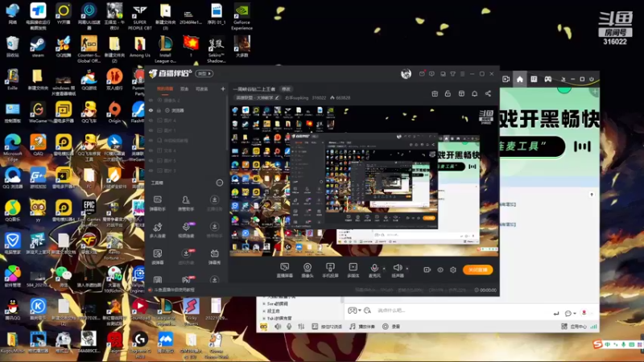
Task: Open the funnel icon in the companion title bar
Action: [x=452, y=74]
